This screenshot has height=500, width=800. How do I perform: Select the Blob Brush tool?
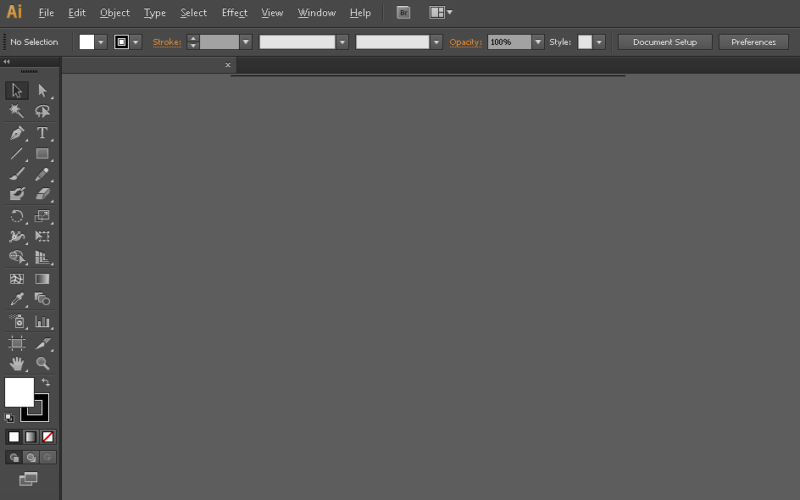click(17, 194)
